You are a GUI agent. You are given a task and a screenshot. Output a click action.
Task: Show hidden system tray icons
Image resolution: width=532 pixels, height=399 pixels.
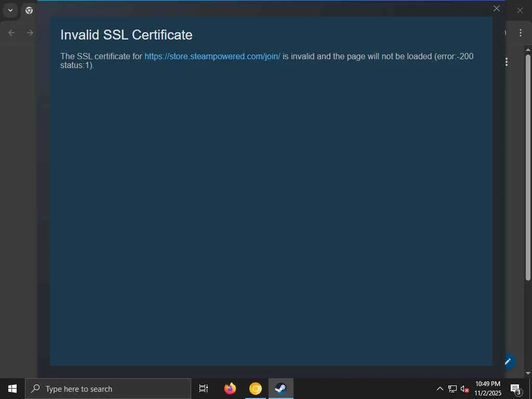[440, 389]
